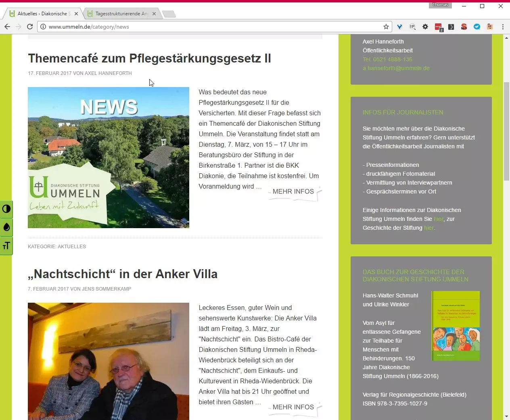Open the dark bracket extension icon
510x420 pixels.
click(x=451, y=27)
